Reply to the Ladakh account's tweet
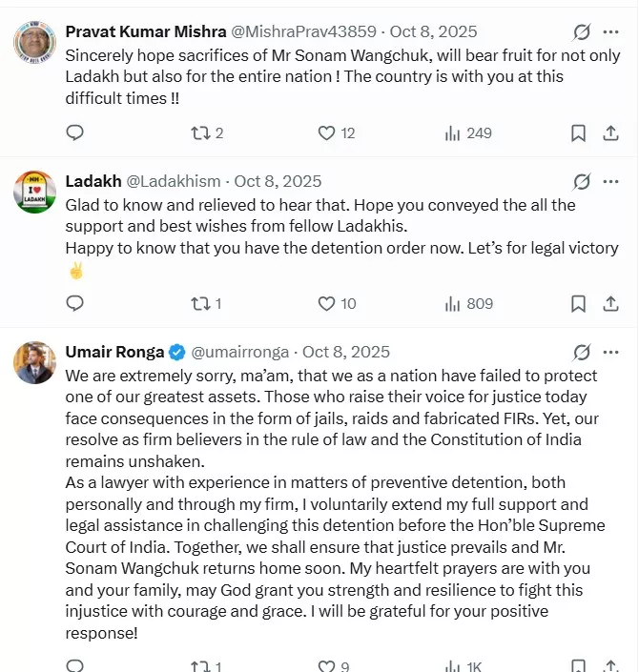Image resolution: width=639 pixels, height=672 pixels. [75, 303]
